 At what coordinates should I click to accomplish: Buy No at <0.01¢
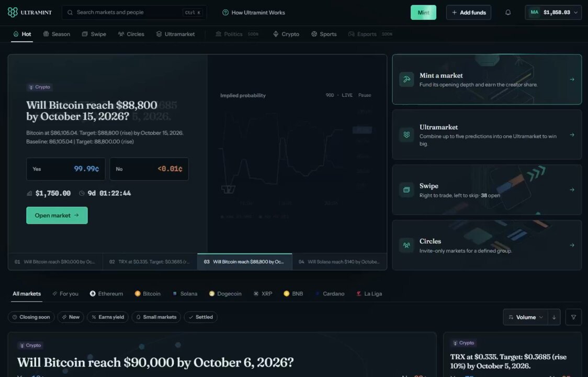149,169
